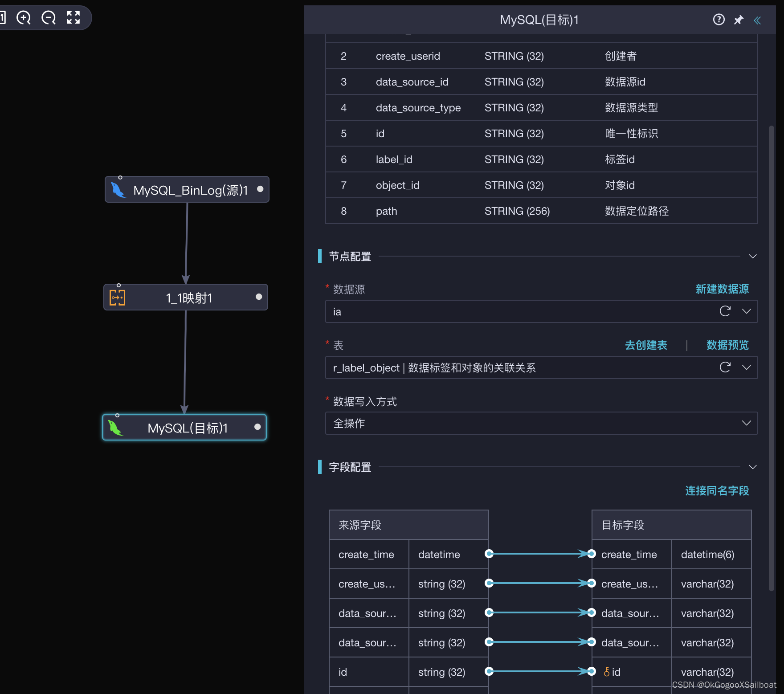Collapse the 节点配置 section
This screenshot has width=784, height=694.
(x=753, y=256)
